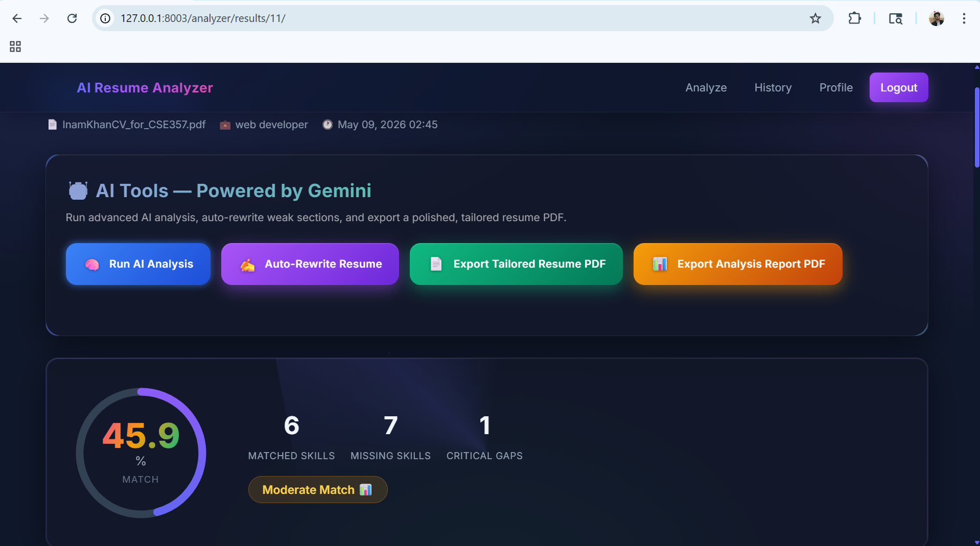The height and width of the screenshot is (546, 980).
Task: View site information icon in address bar
Action: 105,18
